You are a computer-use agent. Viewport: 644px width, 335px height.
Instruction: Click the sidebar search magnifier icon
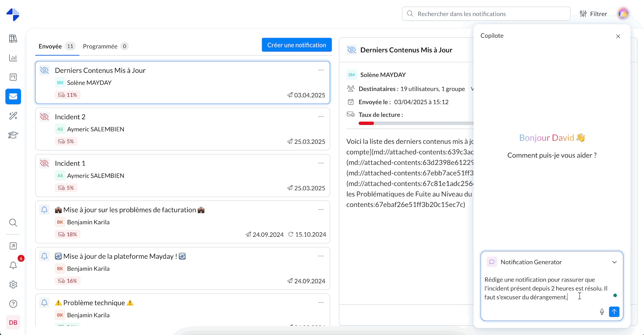[x=13, y=223]
